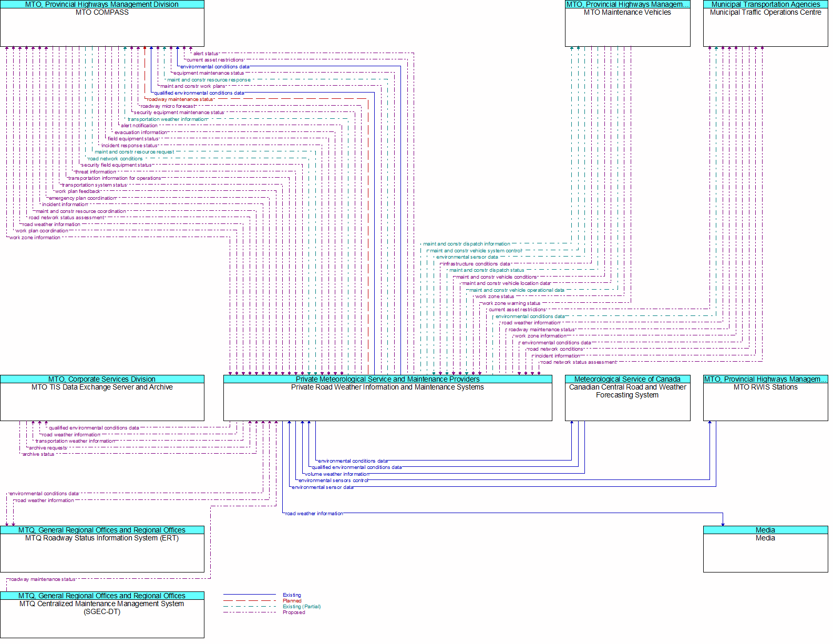This screenshot has width=833, height=644.
Task: Click 'road weather information' label leading to Media
Action: pos(314,514)
